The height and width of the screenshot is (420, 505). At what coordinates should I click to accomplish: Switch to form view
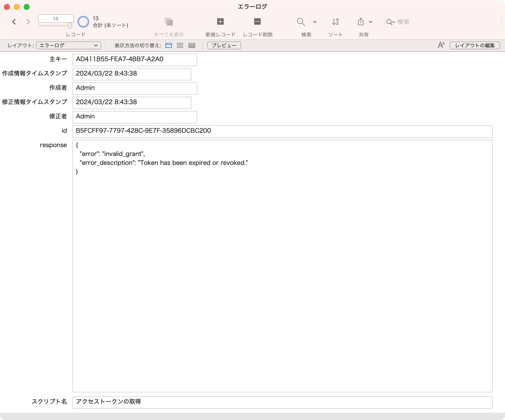coord(169,45)
